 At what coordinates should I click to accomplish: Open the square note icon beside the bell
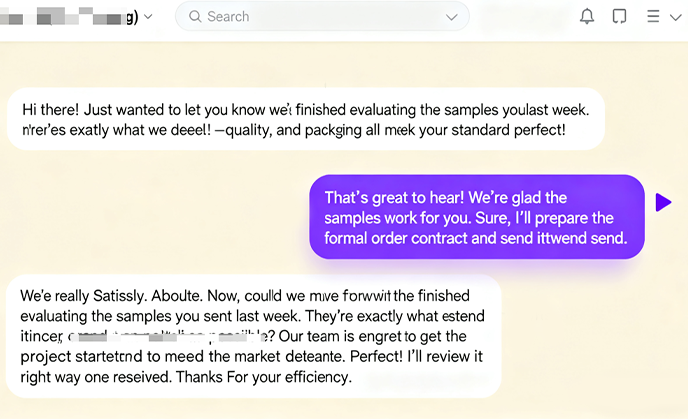click(x=619, y=17)
